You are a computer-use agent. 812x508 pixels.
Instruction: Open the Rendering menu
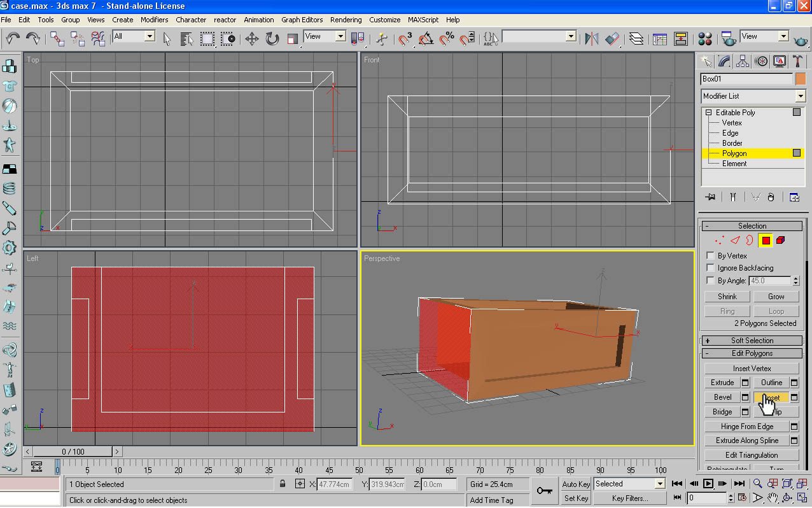pos(346,20)
